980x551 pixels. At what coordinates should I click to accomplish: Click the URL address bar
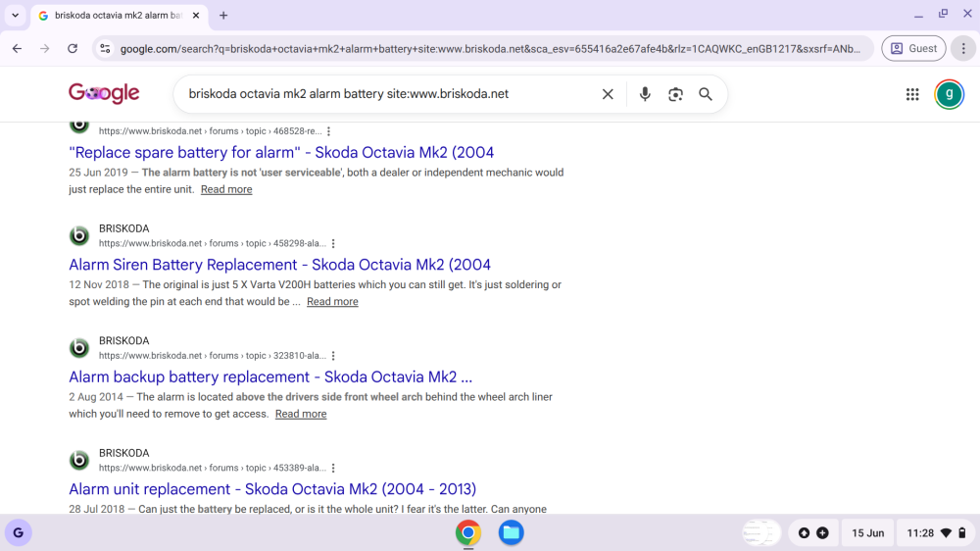490,49
